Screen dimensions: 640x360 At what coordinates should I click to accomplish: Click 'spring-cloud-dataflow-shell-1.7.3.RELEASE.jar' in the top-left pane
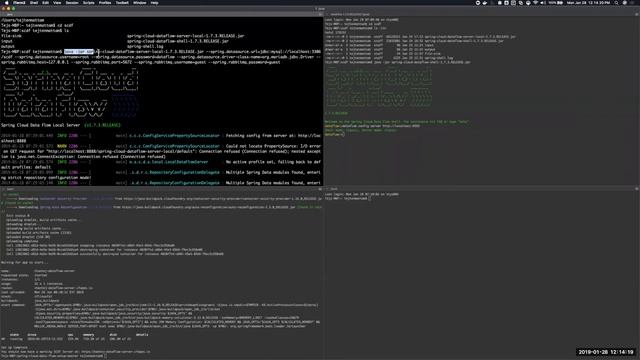178,41
